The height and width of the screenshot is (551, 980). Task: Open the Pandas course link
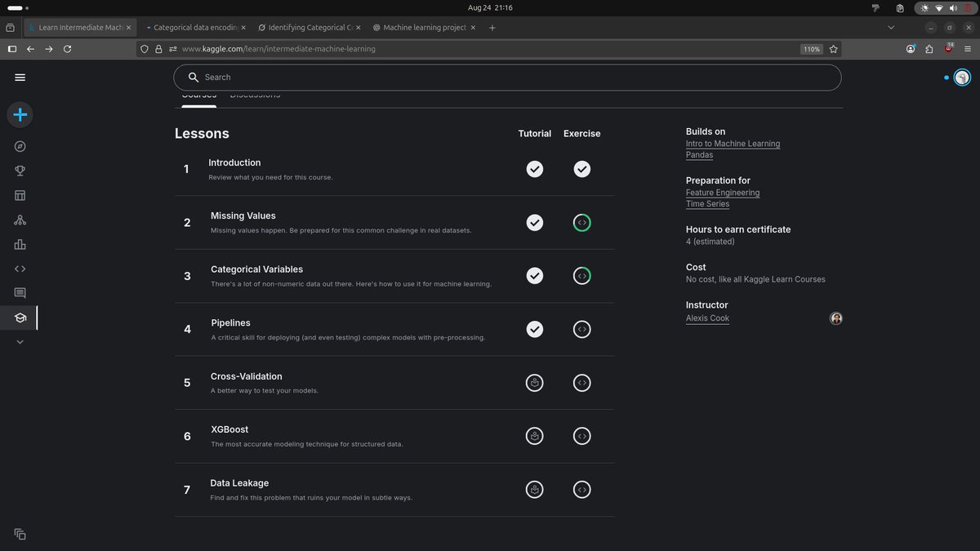coord(699,155)
